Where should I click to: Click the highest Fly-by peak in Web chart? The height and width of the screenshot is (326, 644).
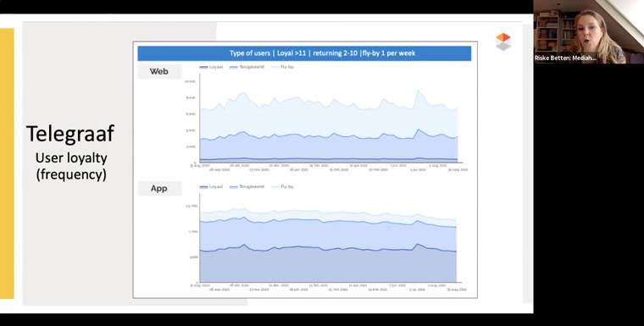point(419,91)
